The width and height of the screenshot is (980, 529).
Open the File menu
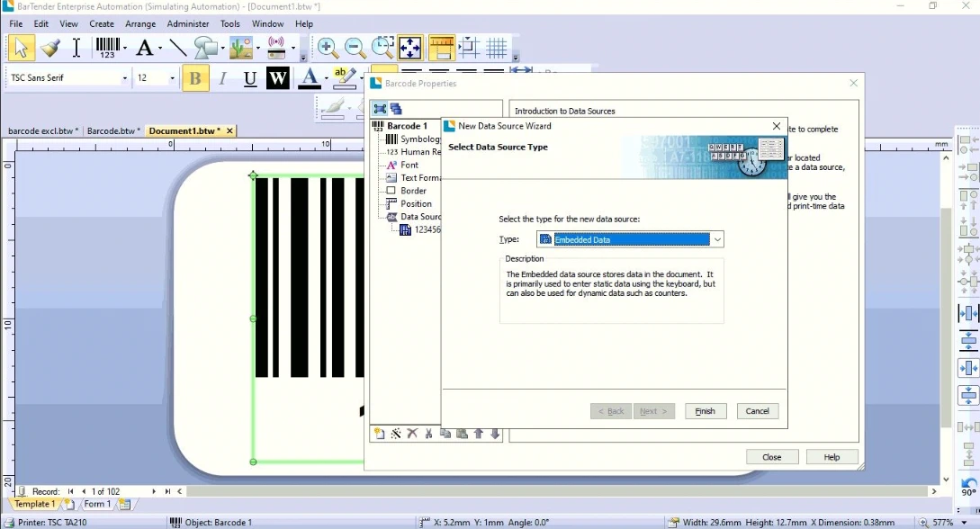15,23
